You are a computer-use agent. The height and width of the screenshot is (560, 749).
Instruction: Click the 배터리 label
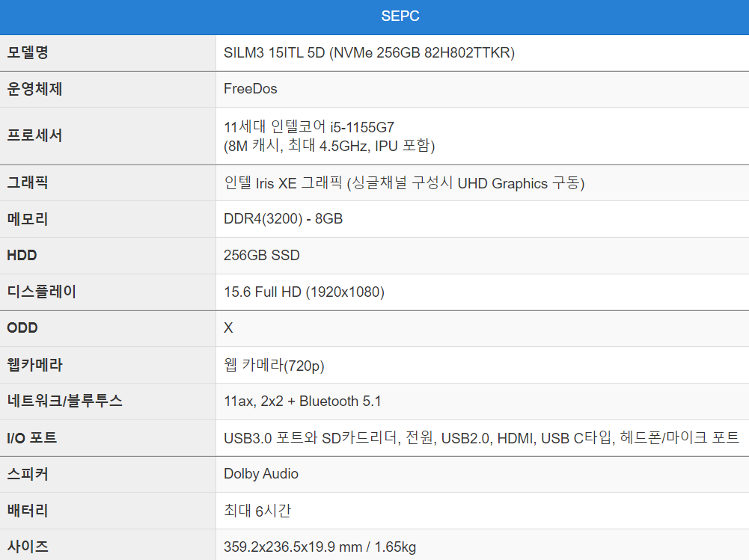click(x=28, y=511)
